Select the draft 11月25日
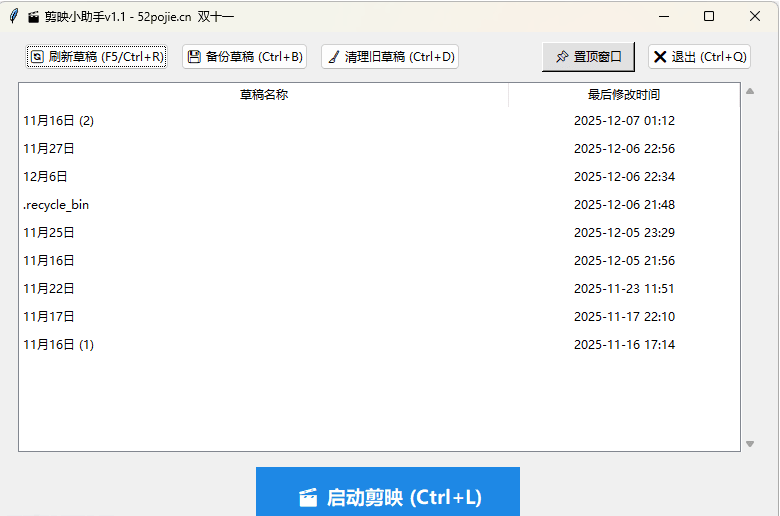The image size is (780, 516). [379, 232]
